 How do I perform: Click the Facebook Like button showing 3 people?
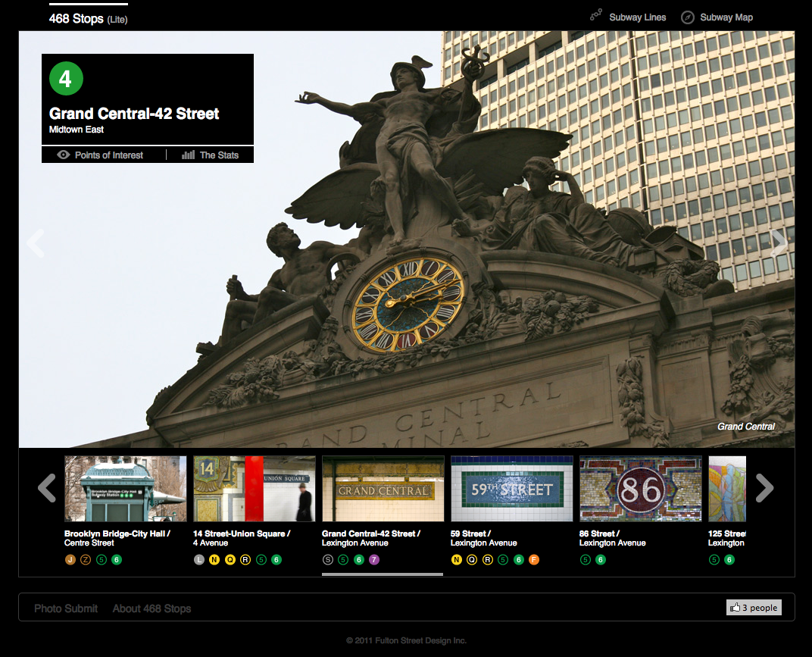[x=754, y=607]
